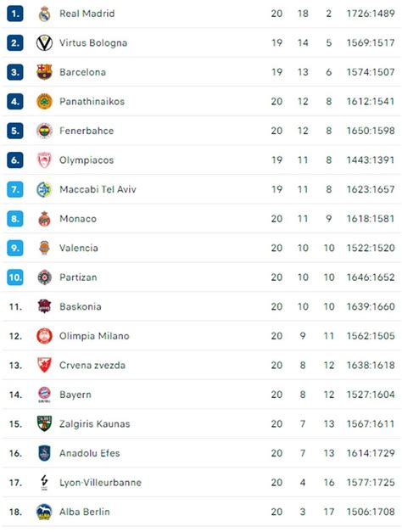Select the Panathinaikos green clover logo
Viewport: 402px width, 532px height.
coord(44,102)
